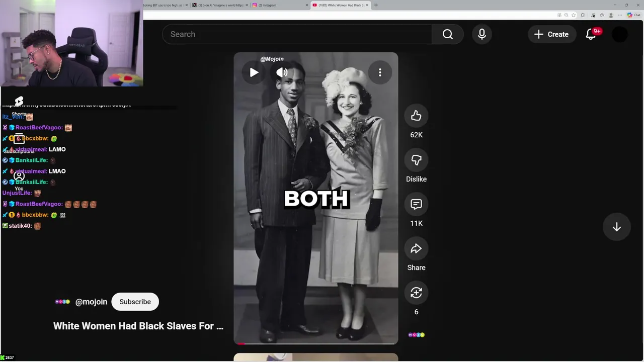Like the Short with the thumbs-up icon
This screenshot has height=362, width=644.
(416, 116)
